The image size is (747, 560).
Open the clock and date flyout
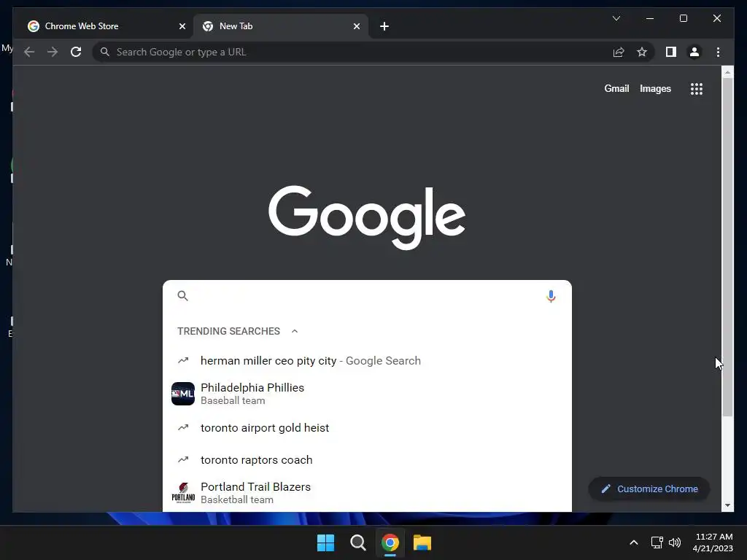(713, 542)
